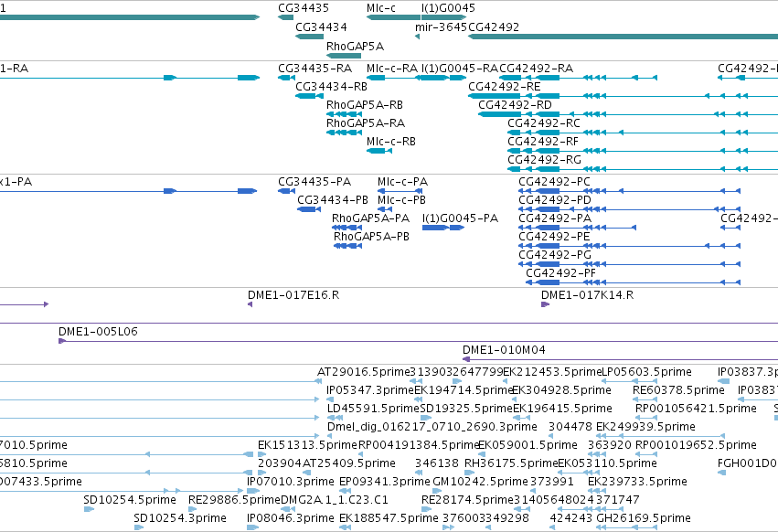Click the RhoGAP5A-RA transcript label
The image size is (778, 532).
point(366,123)
